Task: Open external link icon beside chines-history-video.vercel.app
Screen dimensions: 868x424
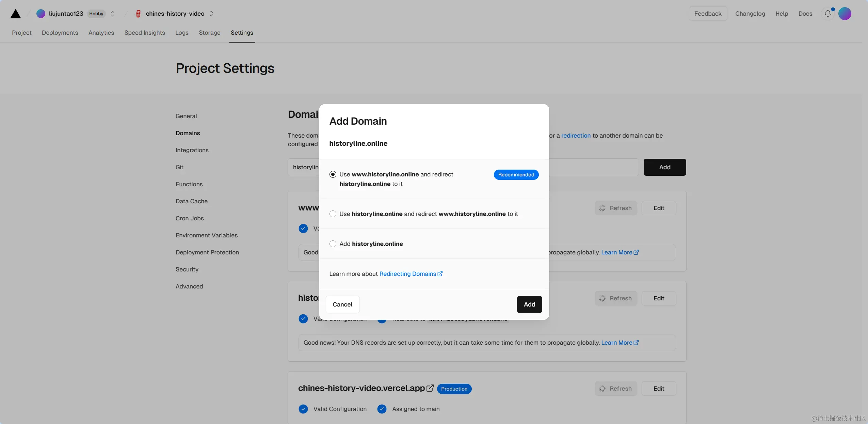Action: pyautogui.click(x=430, y=388)
